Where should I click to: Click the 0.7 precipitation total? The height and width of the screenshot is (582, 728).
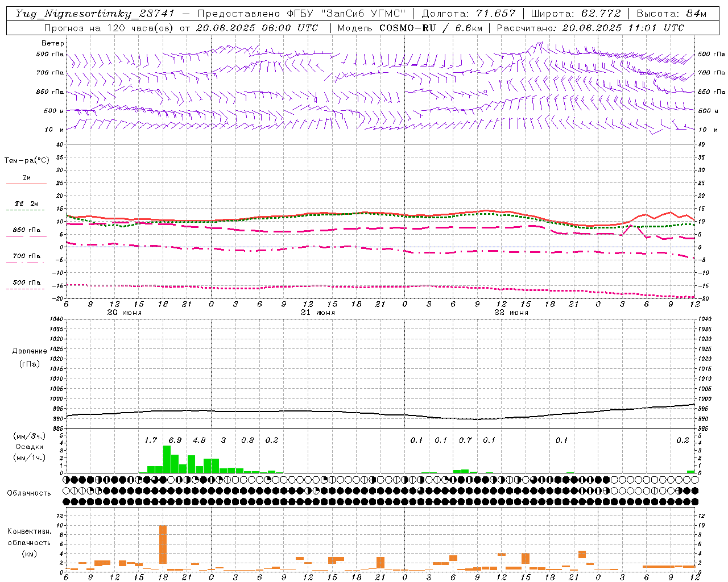coord(465,440)
